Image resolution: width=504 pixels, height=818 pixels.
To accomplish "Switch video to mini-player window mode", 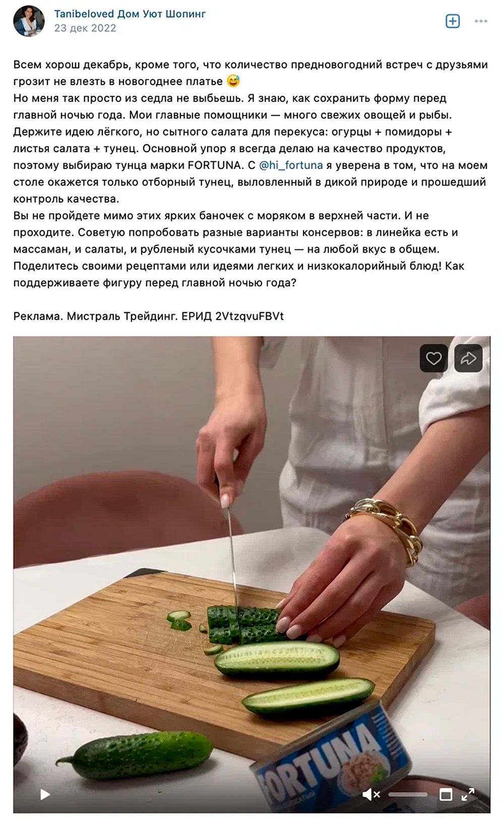I will click(446, 795).
